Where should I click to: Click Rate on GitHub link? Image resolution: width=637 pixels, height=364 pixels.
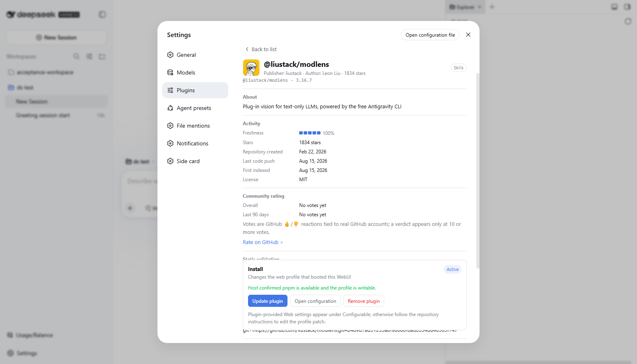263,242
